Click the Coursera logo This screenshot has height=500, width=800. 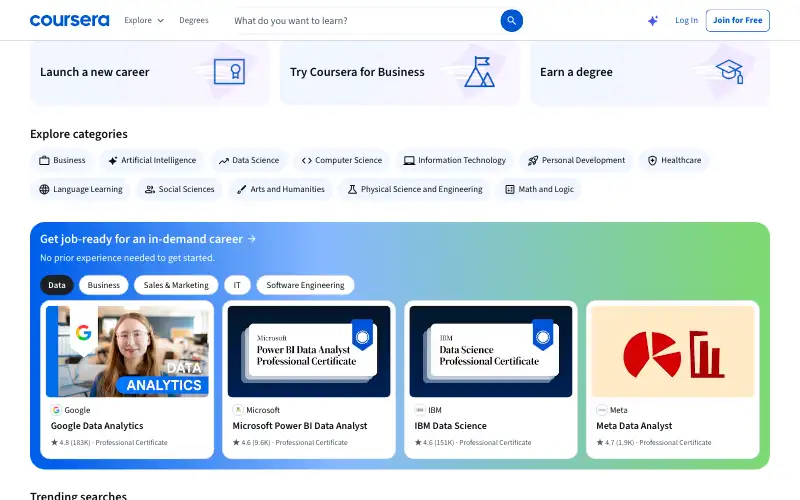(x=69, y=20)
